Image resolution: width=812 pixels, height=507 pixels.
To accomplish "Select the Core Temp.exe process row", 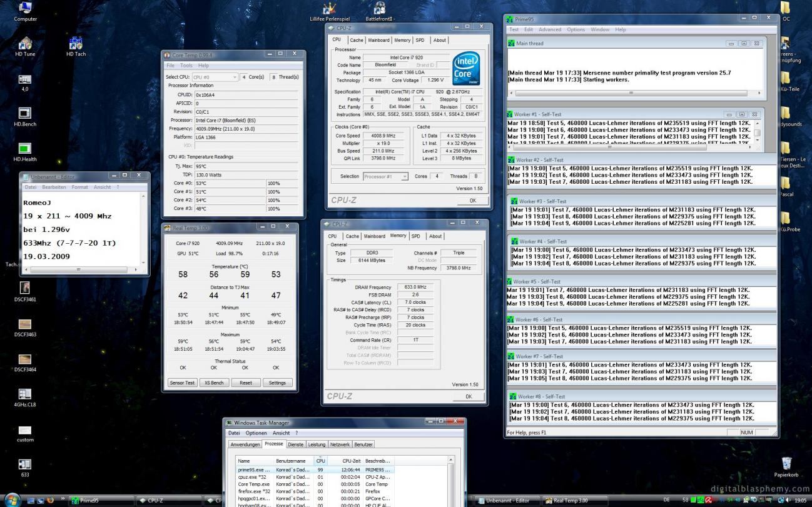I will click(315, 484).
